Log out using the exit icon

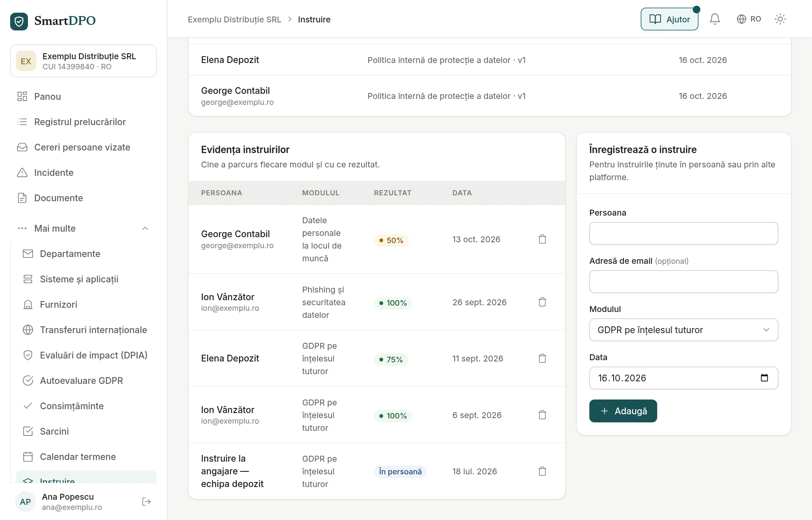[147, 502]
